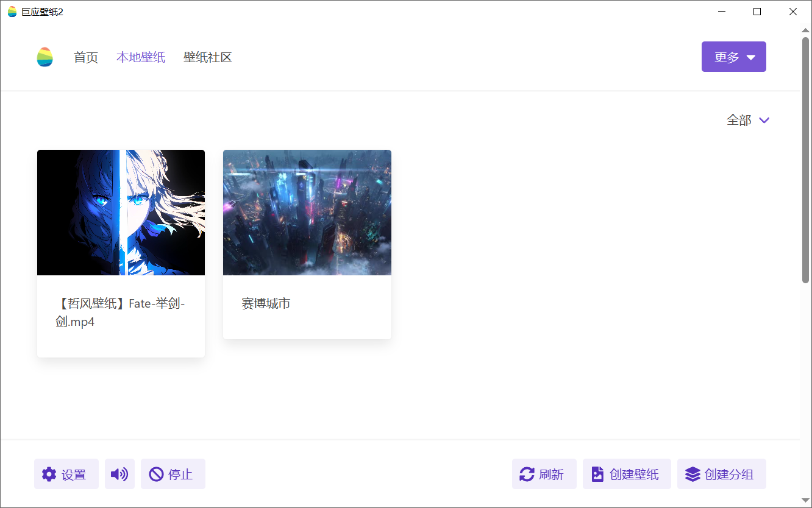
Task: Click the 创建分组 button
Action: (x=722, y=474)
